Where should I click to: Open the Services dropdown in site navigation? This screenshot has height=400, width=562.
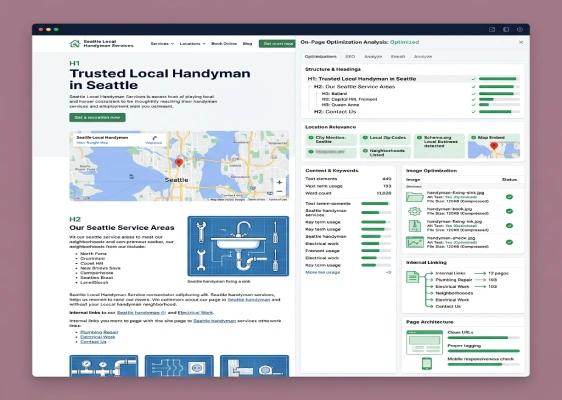(162, 44)
